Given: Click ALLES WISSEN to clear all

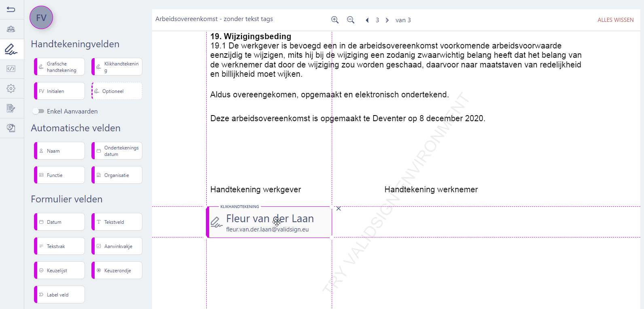Looking at the screenshot, I should coord(615,20).
